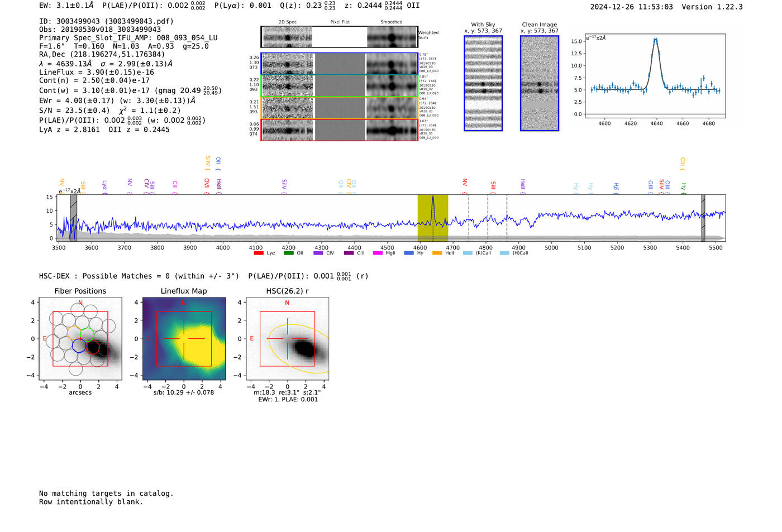Viewport: 782px width, 532px height.
Task: Click the orange fiber circle in Fiber Positions
Action: point(74,332)
